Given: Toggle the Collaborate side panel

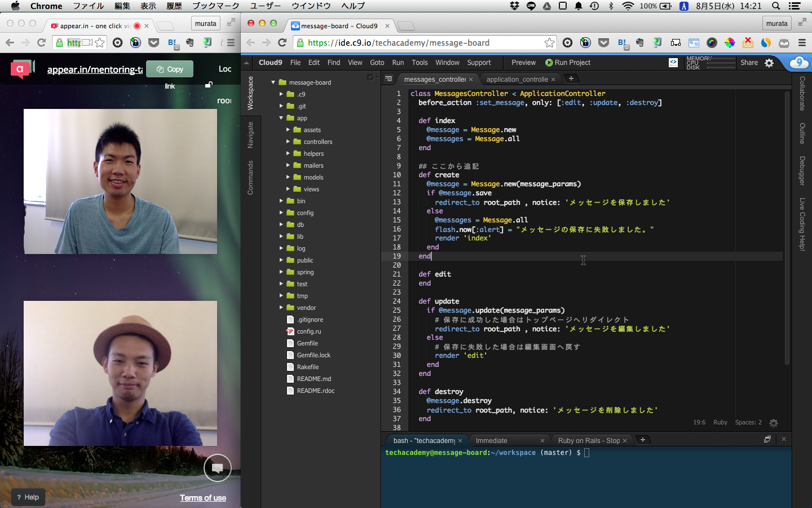Looking at the screenshot, I should 802,93.
